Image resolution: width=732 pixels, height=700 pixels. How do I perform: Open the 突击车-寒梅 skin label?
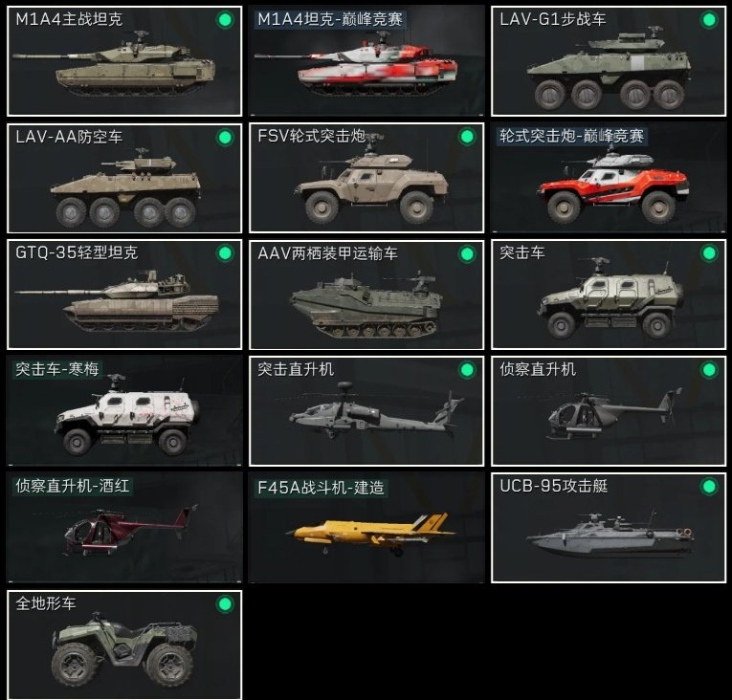click(57, 369)
